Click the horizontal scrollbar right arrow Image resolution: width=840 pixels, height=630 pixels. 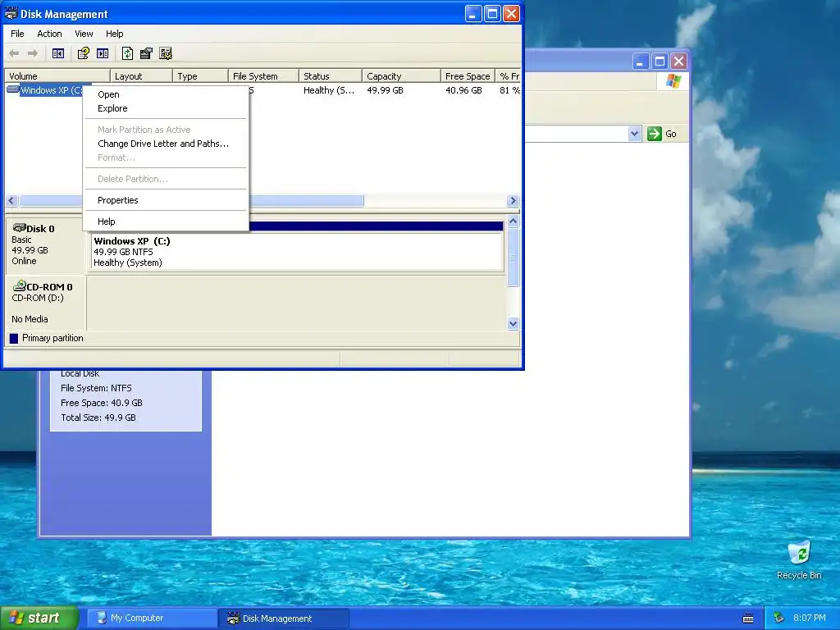pos(513,200)
